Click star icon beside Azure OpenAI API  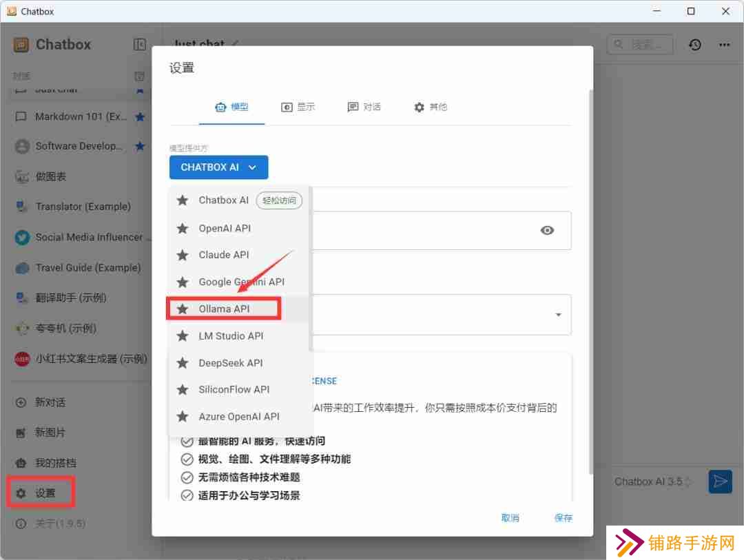point(182,417)
